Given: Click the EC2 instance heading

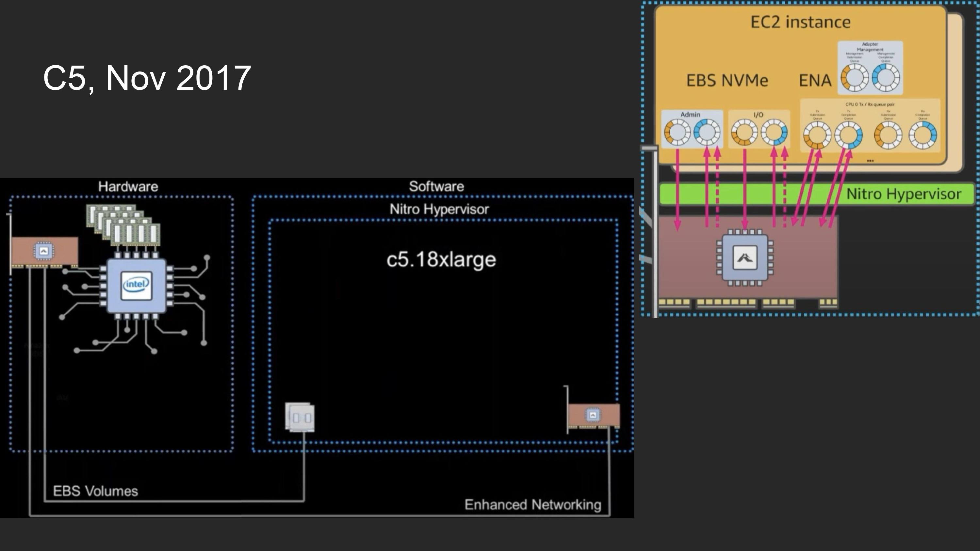Looking at the screenshot, I should coord(800,22).
